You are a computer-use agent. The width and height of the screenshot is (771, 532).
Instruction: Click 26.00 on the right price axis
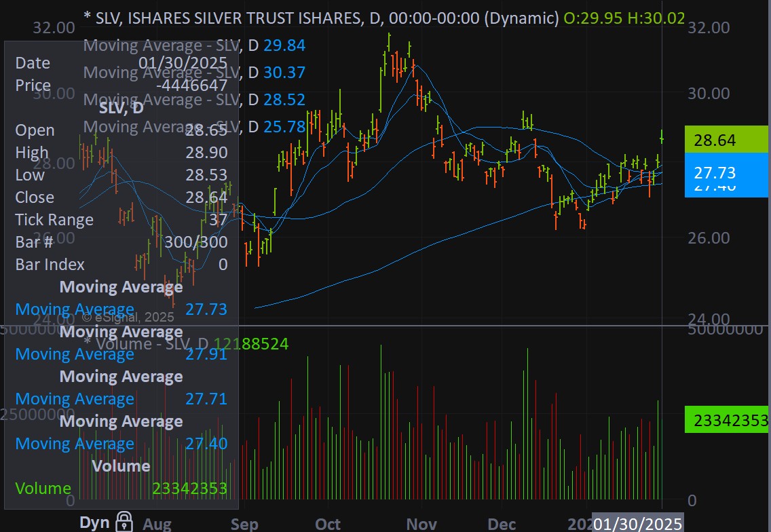[x=709, y=238]
